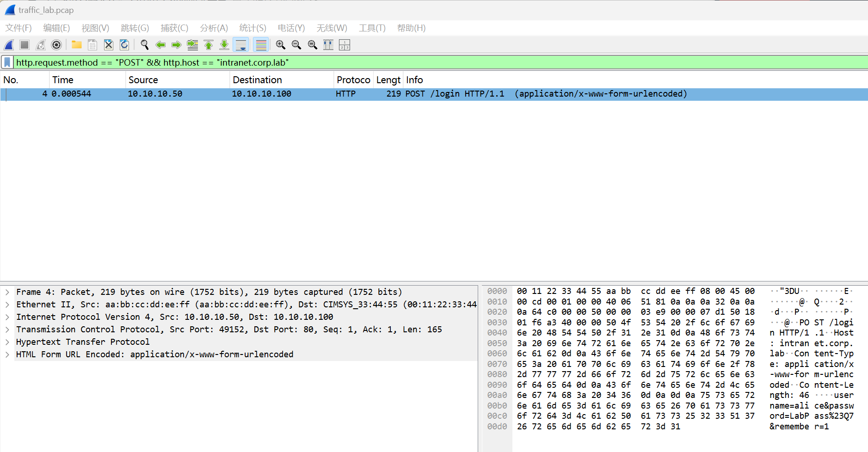868x452 pixels.
Task: Expand the Ethernet II tree node
Action: [x=7, y=305]
